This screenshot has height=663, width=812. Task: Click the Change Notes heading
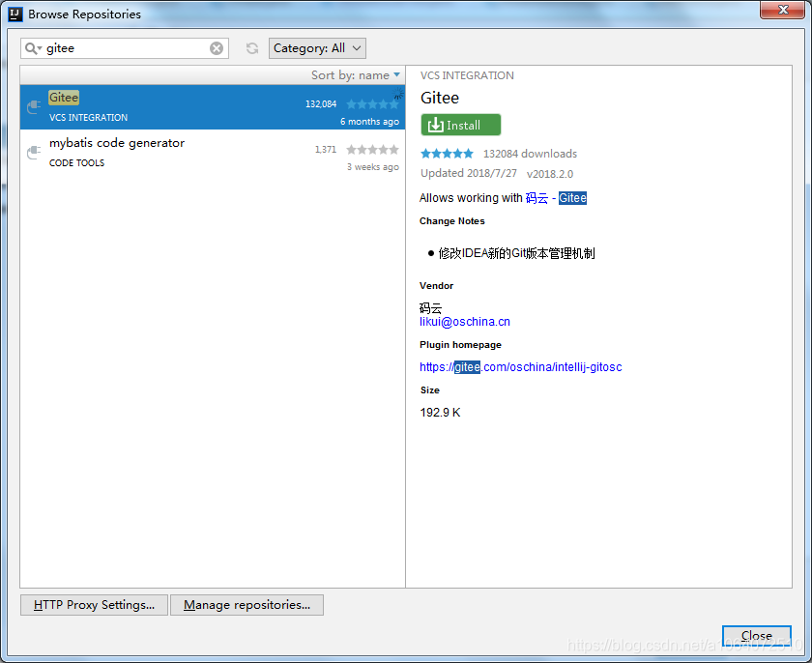[x=452, y=221]
